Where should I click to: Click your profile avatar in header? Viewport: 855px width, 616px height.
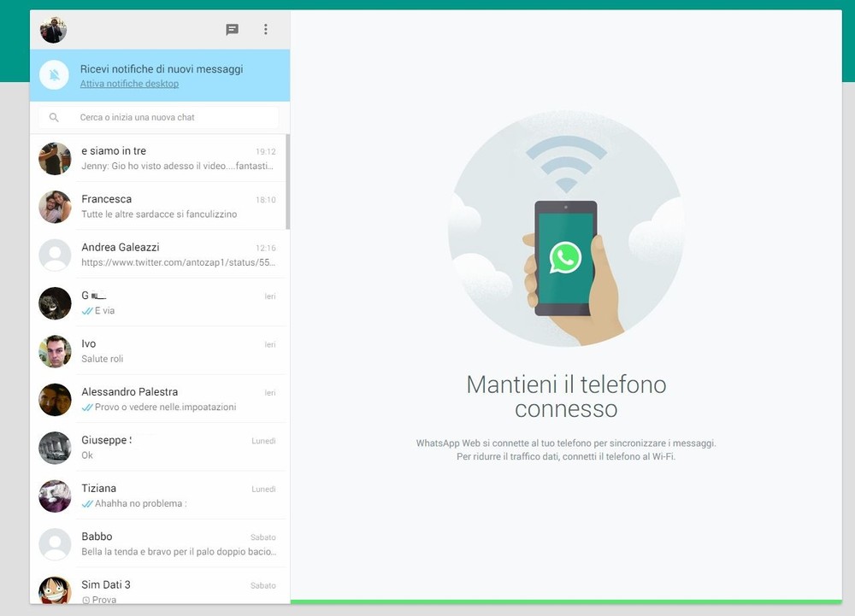[53, 30]
